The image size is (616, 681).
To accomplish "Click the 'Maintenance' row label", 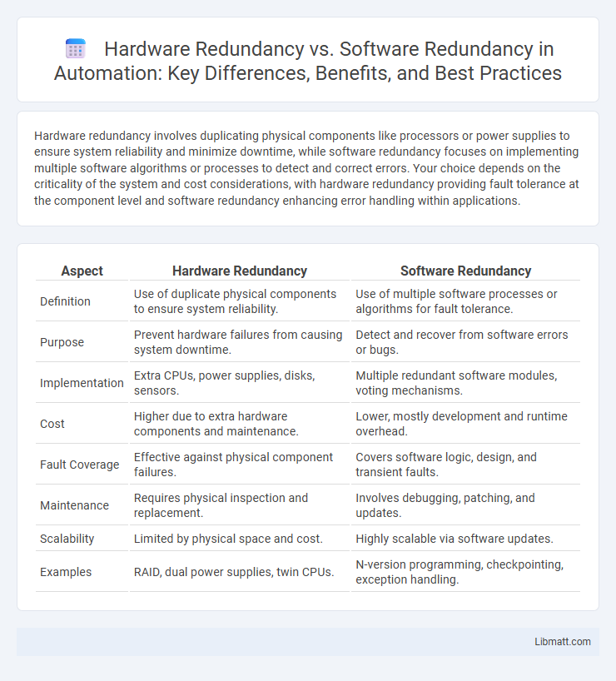I will pyautogui.click(x=74, y=505).
